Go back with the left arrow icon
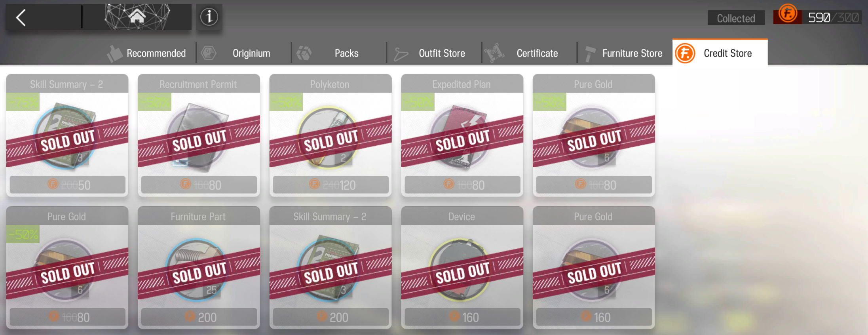The width and height of the screenshot is (868, 335). (21, 17)
